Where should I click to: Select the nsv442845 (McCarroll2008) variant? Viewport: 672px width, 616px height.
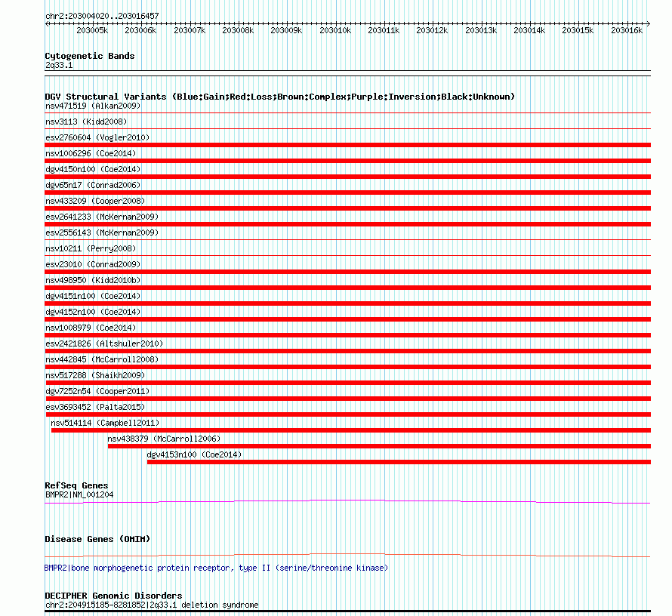(x=102, y=359)
